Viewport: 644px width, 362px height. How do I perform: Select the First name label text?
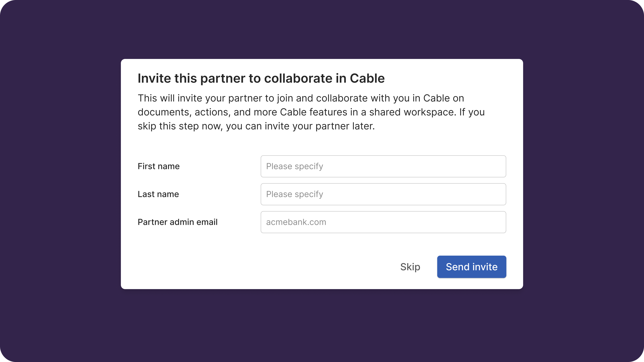[158, 166]
